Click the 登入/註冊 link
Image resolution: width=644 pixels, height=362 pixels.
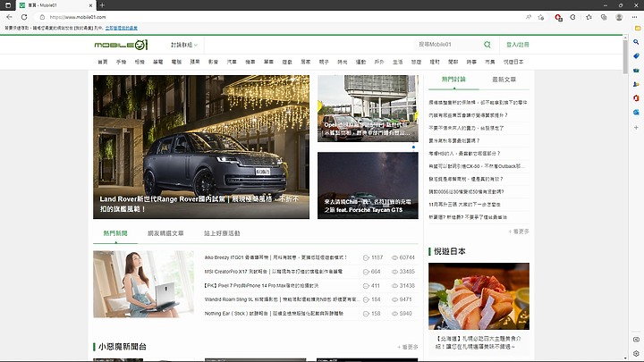[518, 45]
